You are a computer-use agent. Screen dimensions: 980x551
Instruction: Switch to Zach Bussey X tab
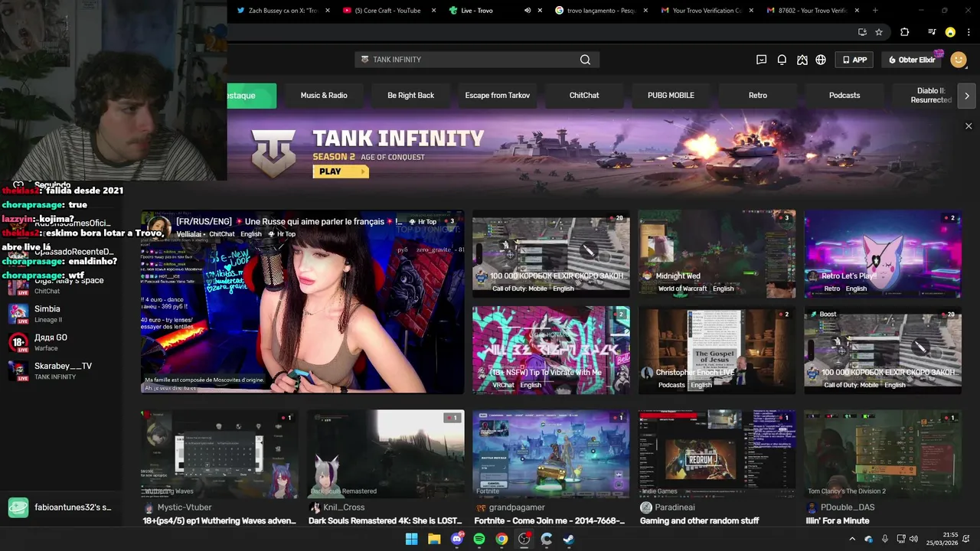tap(283, 11)
